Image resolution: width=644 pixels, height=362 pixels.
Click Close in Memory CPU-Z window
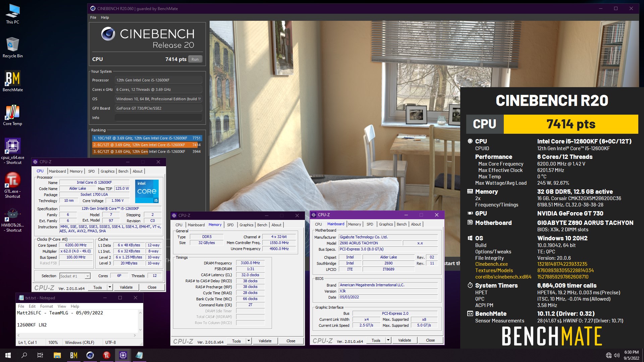[x=291, y=341]
